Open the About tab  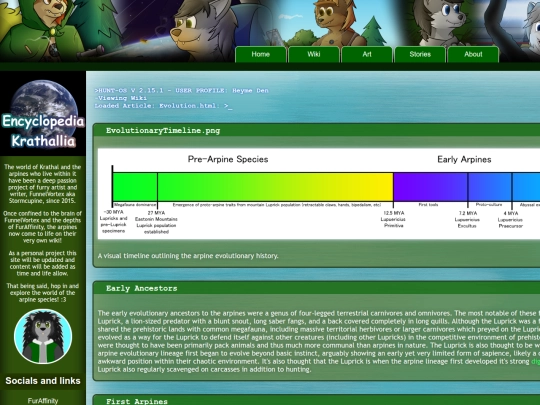(x=473, y=54)
